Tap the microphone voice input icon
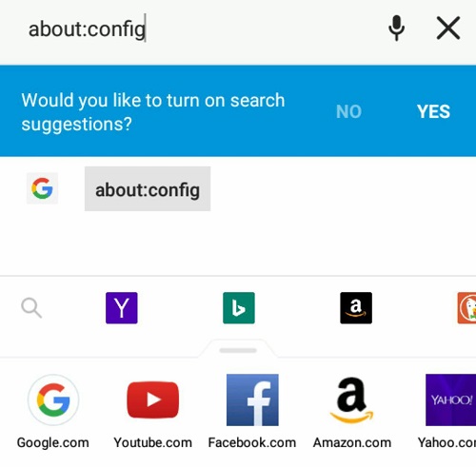The width and height of the screenshot is (476, 467). tap(396, 28)
